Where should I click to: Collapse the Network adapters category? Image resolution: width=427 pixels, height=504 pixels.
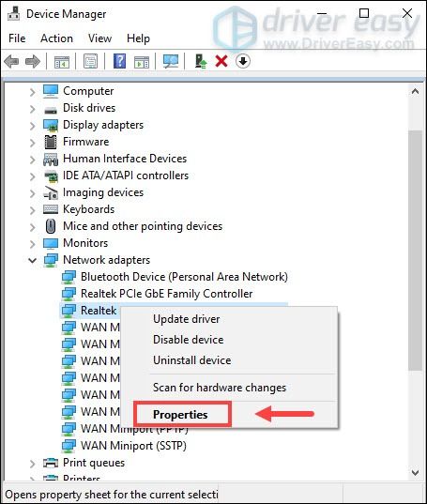tap(33, 260)
